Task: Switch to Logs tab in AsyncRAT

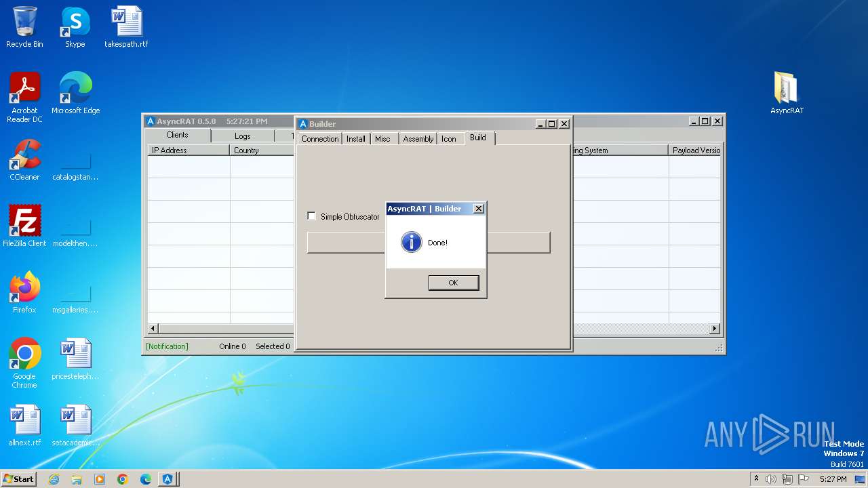Action: pyautogui.click(x=243, y=136)
